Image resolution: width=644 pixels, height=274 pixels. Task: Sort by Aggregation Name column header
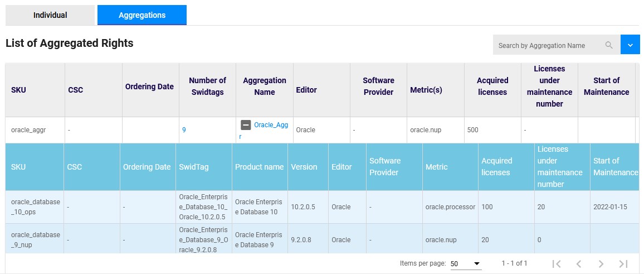pyautogui.click(x=265, y=86)
